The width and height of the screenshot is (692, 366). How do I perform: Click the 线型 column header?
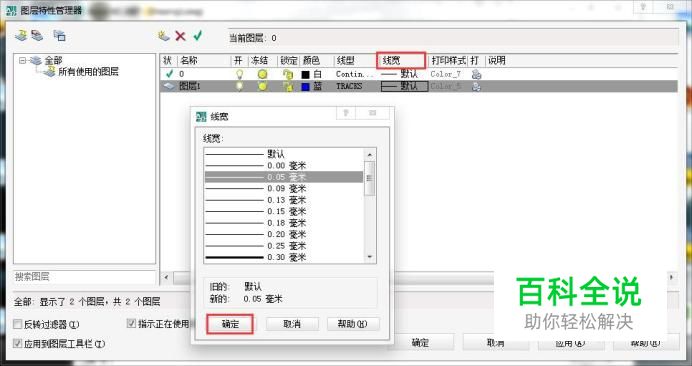[355, 60]
